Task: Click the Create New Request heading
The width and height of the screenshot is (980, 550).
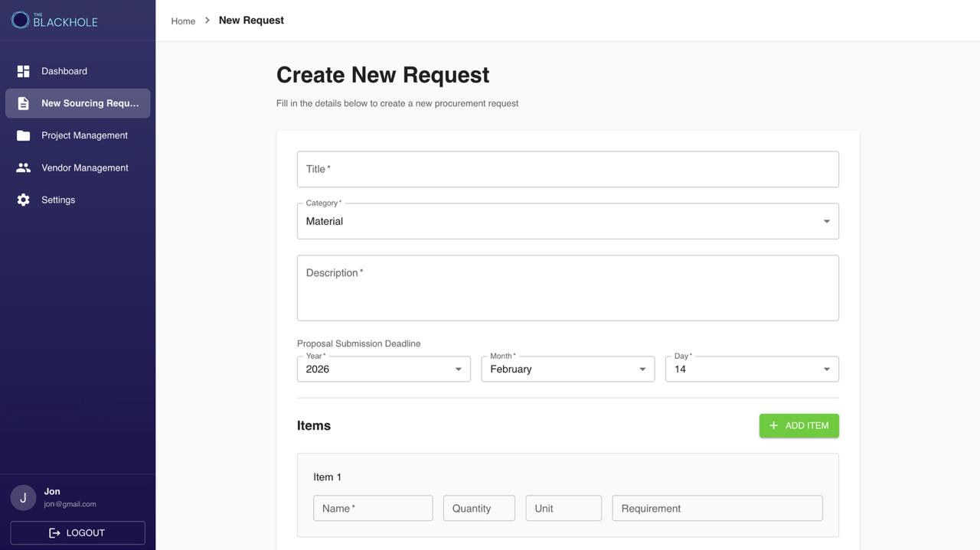Action: pyautogui.click(x=383, y=75)
